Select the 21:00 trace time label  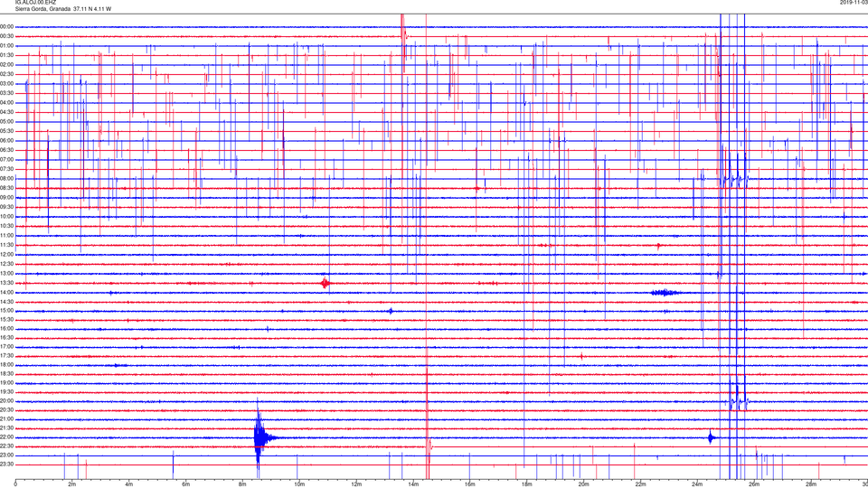pyautogui.click(x=7, y=418)
